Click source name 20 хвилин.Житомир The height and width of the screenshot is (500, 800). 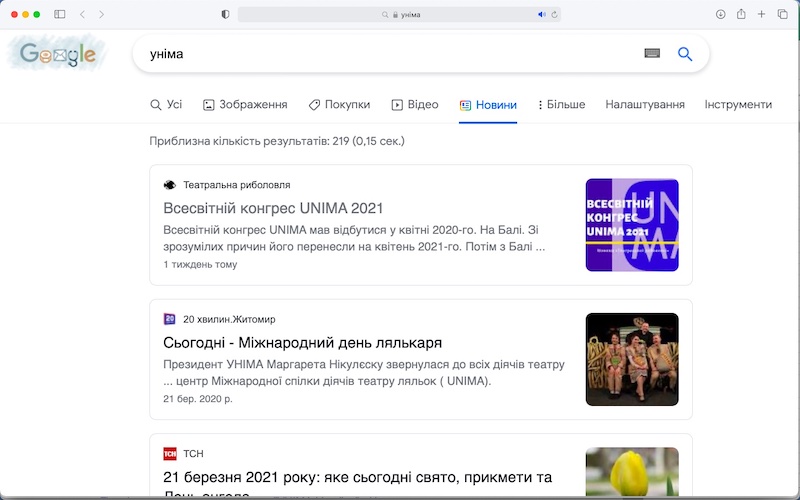tap(229, 319)
